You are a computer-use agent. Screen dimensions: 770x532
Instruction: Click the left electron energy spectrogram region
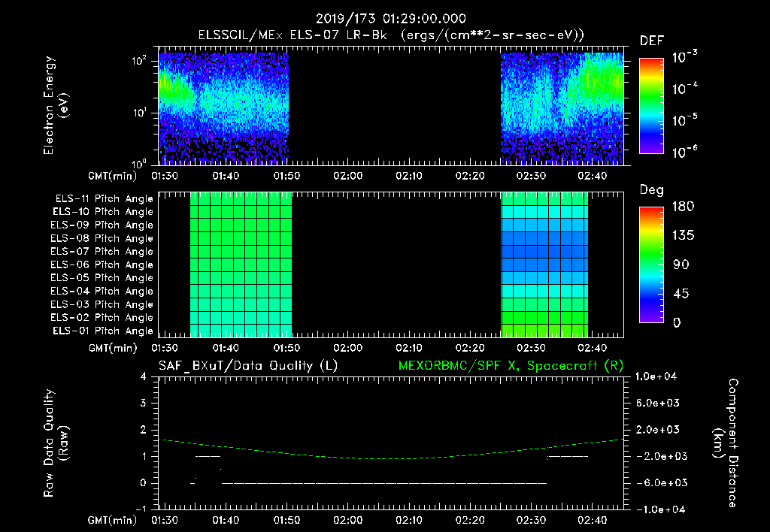coord(223,108)
